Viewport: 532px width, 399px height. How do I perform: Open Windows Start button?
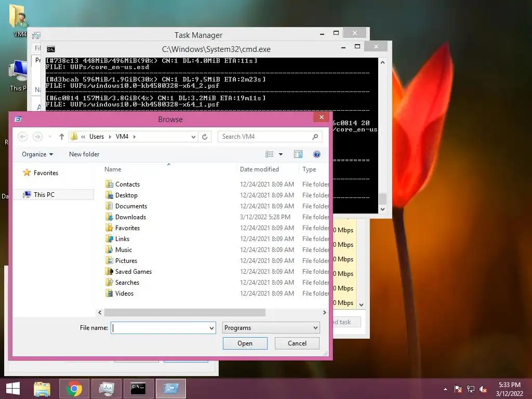[13, 389]
